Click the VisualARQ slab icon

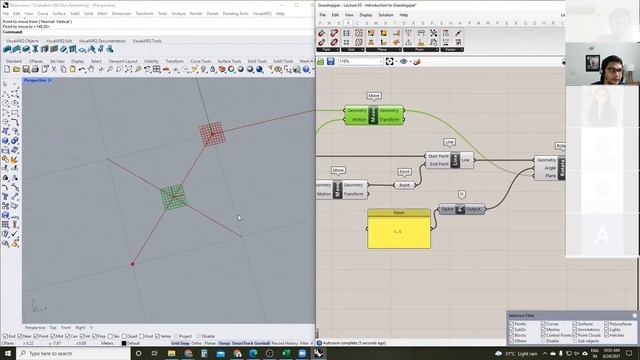(x=82, y=49)
